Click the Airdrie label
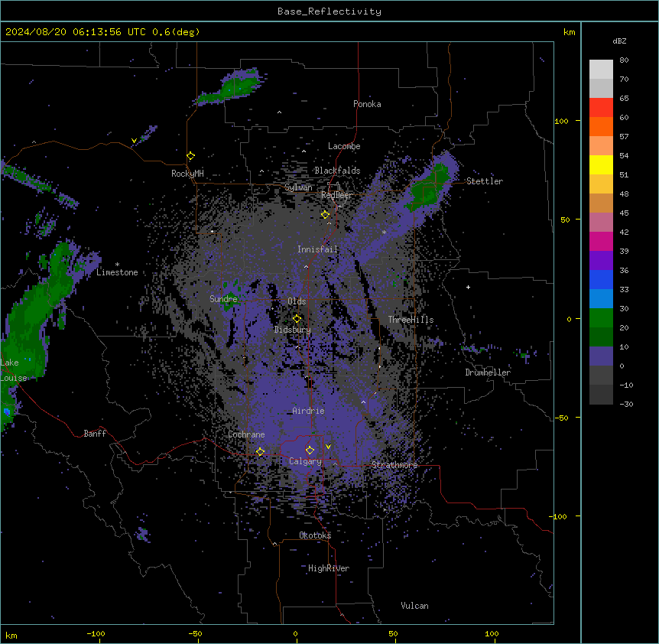The width and height of the screenshot is (659, 644). [309, 411]
